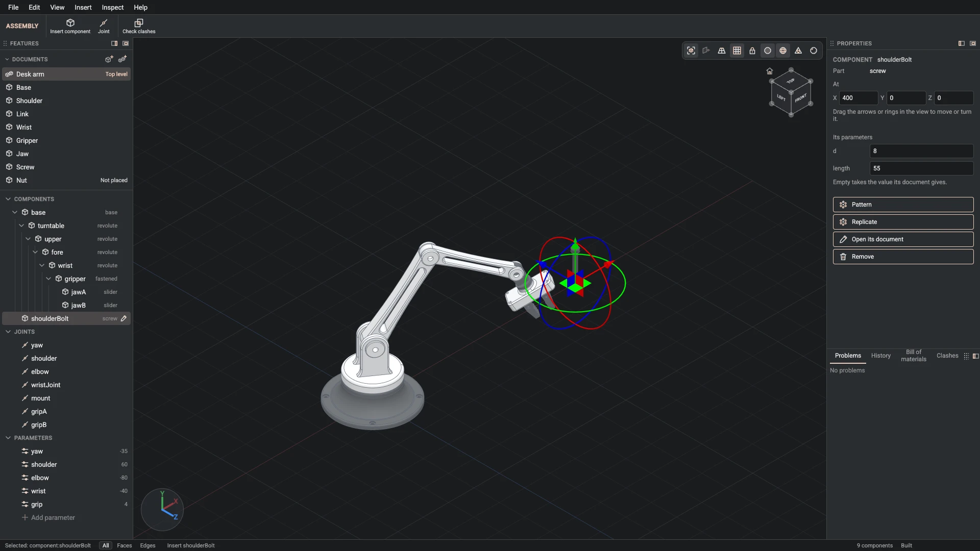Click the FRONT face of the view cube

pyautogui.click(x=801, y=98)
